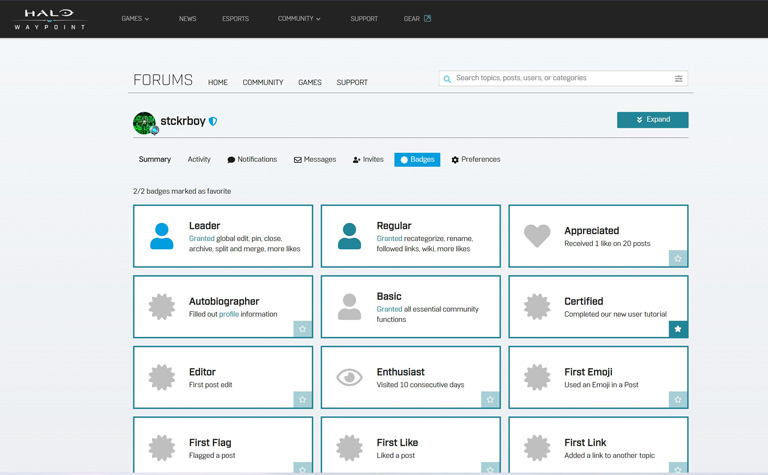
Task: Expand the user profile header
Action: coord(652,119)
